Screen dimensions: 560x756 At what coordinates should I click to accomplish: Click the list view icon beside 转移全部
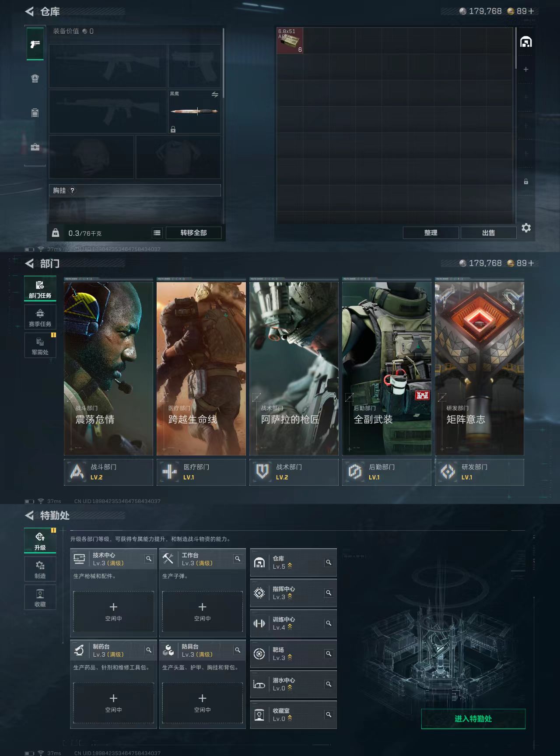157,233
